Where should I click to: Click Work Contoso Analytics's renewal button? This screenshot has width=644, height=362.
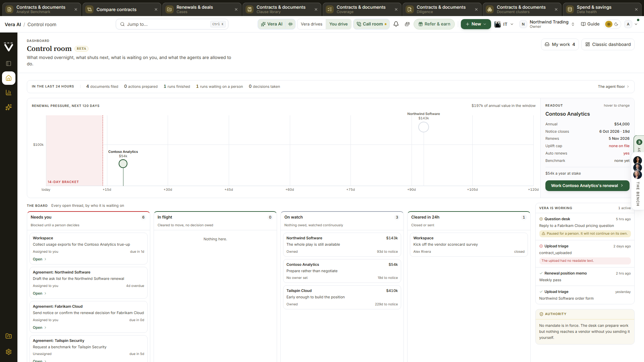coord(587,186)
